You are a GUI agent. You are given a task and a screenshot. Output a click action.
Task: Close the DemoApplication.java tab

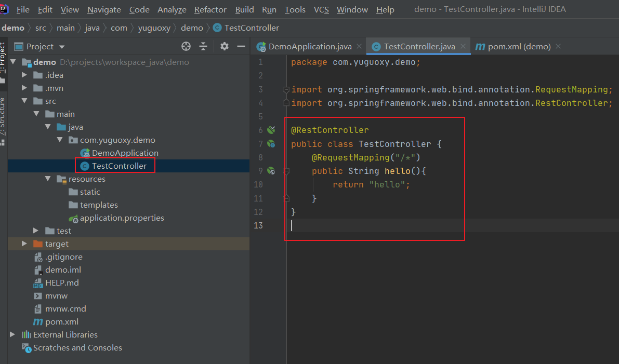[x=359, y=47]
